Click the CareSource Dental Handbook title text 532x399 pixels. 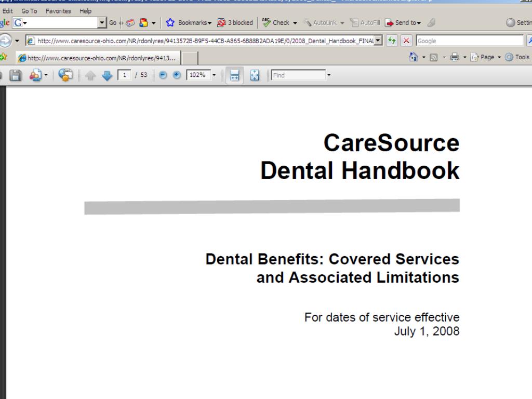(x=360, y=156)
